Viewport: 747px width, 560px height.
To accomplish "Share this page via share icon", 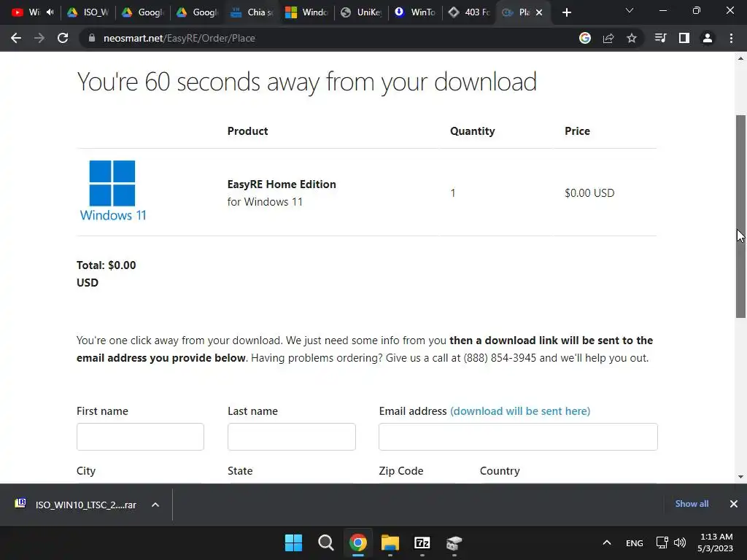I will (608, 38).
